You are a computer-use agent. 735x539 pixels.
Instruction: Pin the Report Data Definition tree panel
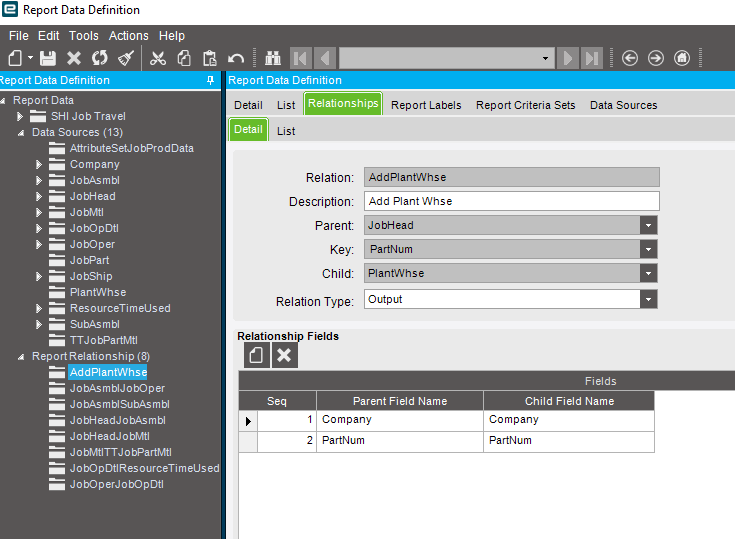coord(210,80)
